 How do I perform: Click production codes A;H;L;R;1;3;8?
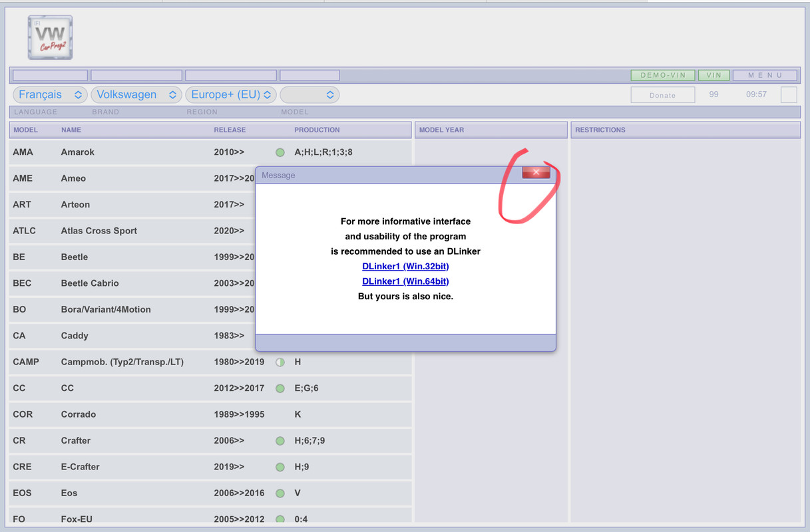pos(323,152)
